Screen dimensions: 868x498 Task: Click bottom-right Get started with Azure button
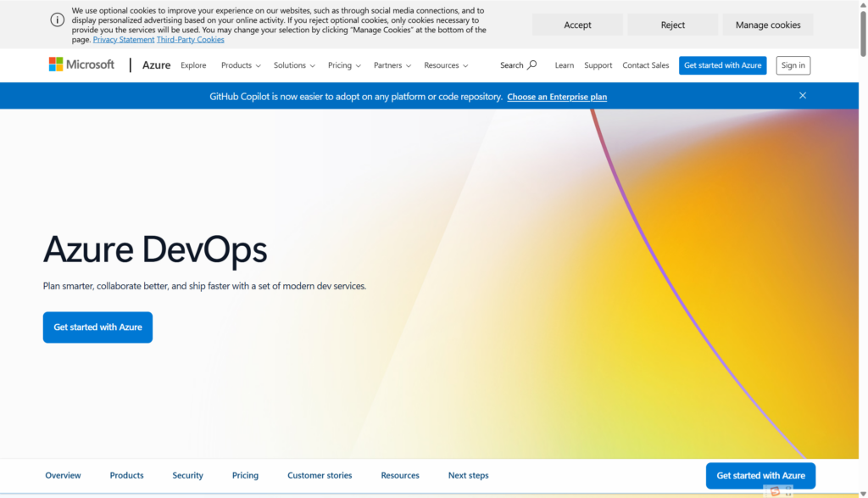coord(760,475)
